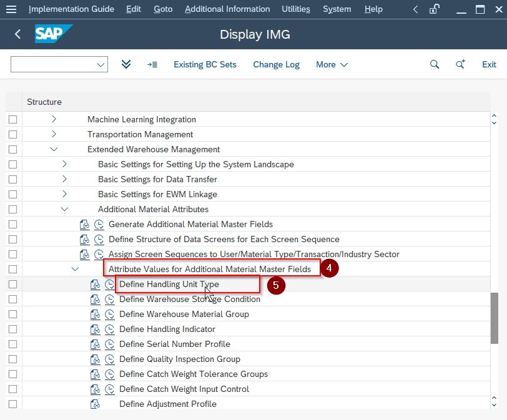
Task: Open documentation icon for Define Adjustment Profile
Action: point(95,404)
